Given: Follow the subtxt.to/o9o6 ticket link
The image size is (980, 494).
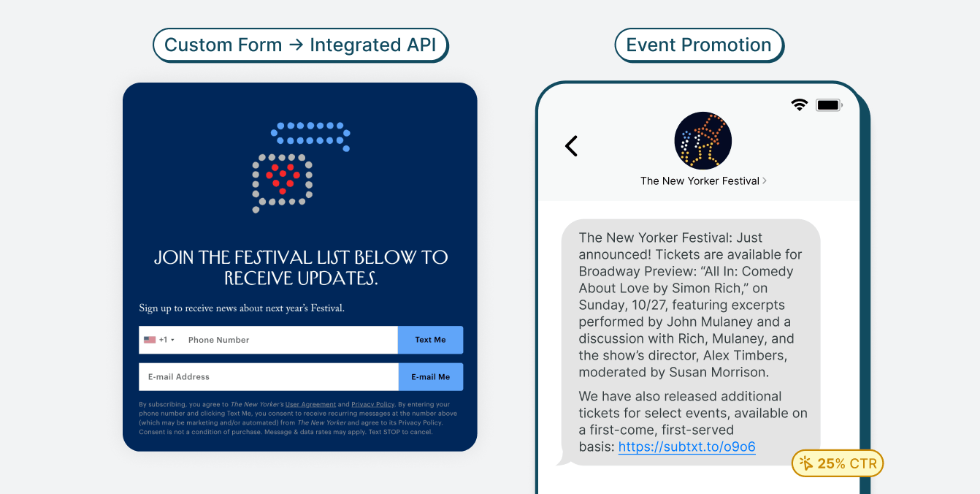Looking at the screenshot, I should (686, 446).
